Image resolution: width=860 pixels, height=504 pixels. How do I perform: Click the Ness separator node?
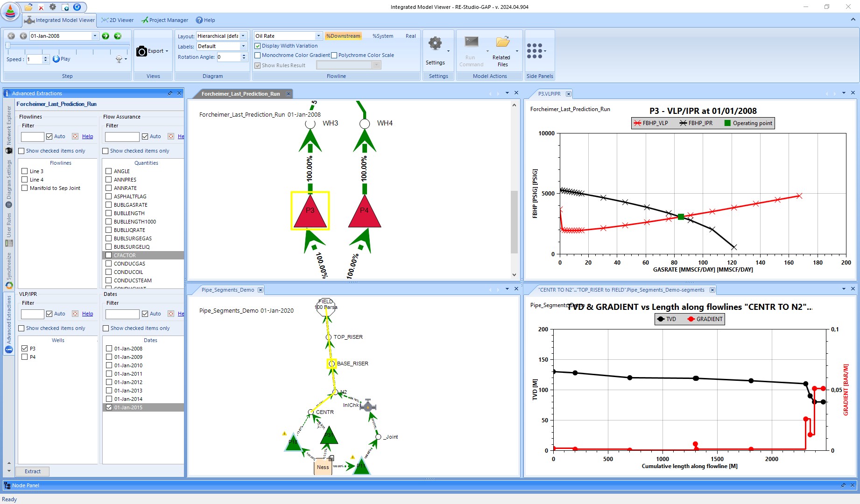323,467
